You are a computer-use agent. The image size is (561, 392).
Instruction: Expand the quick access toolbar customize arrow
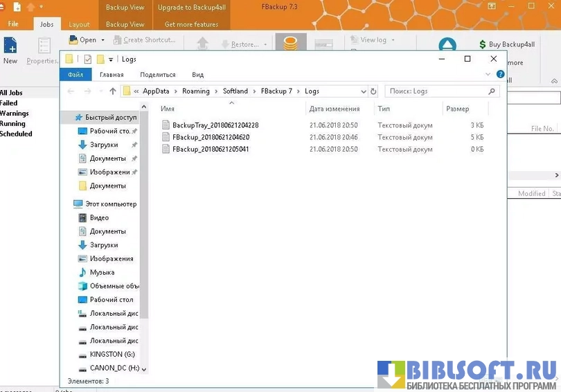coord(111,60)
